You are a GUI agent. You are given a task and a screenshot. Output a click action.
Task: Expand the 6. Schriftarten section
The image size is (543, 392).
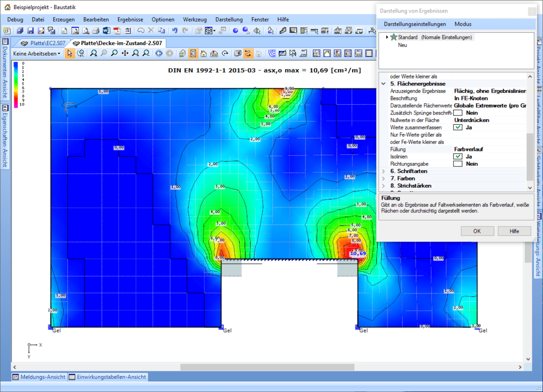[383, 171]
